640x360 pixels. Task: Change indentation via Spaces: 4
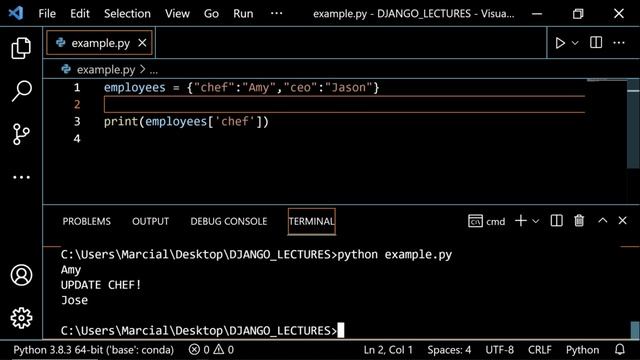coord(449,350)
